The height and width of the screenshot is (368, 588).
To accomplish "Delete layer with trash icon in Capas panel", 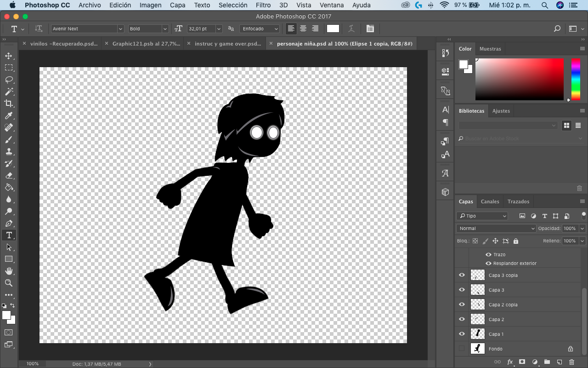I will click(x=571, y=362).
